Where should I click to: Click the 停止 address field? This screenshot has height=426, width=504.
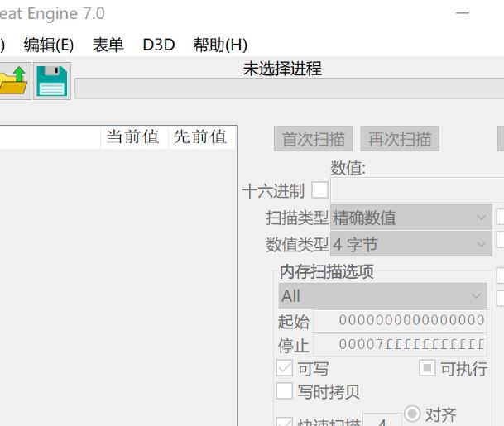coord(400,345)
